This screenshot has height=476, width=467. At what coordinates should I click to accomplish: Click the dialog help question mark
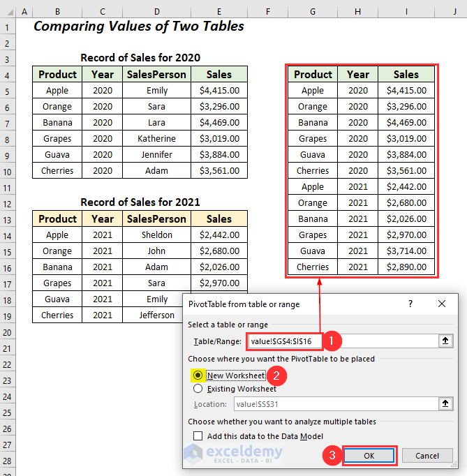tap(410, 304)
